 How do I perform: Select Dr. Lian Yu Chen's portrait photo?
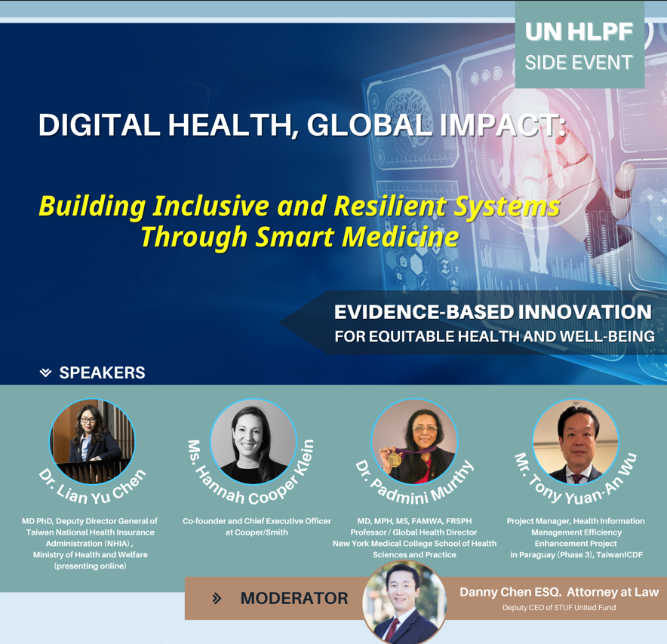[x=92, y=441]
